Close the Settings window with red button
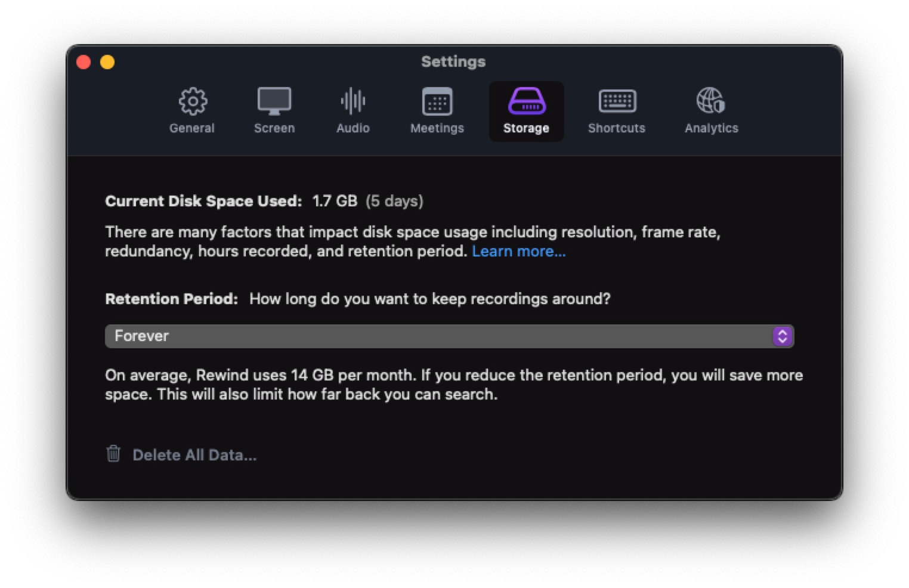The image size is (909, 588). [84, 62]
